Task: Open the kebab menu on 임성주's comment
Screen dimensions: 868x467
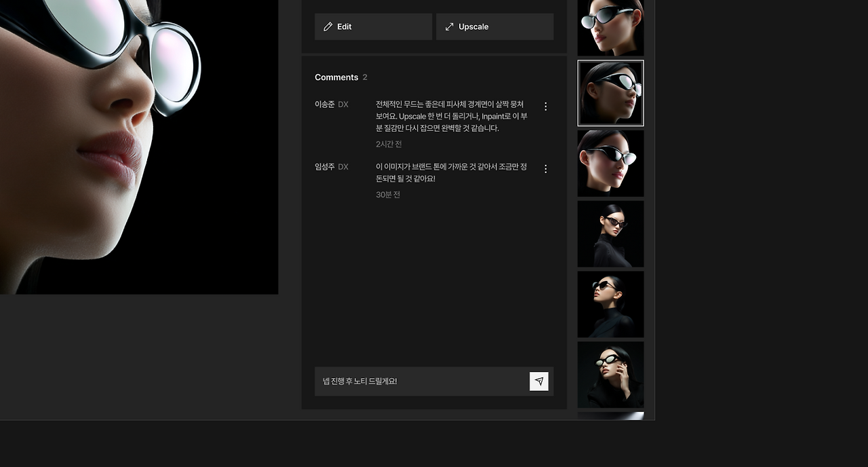Action: point(545,168)
